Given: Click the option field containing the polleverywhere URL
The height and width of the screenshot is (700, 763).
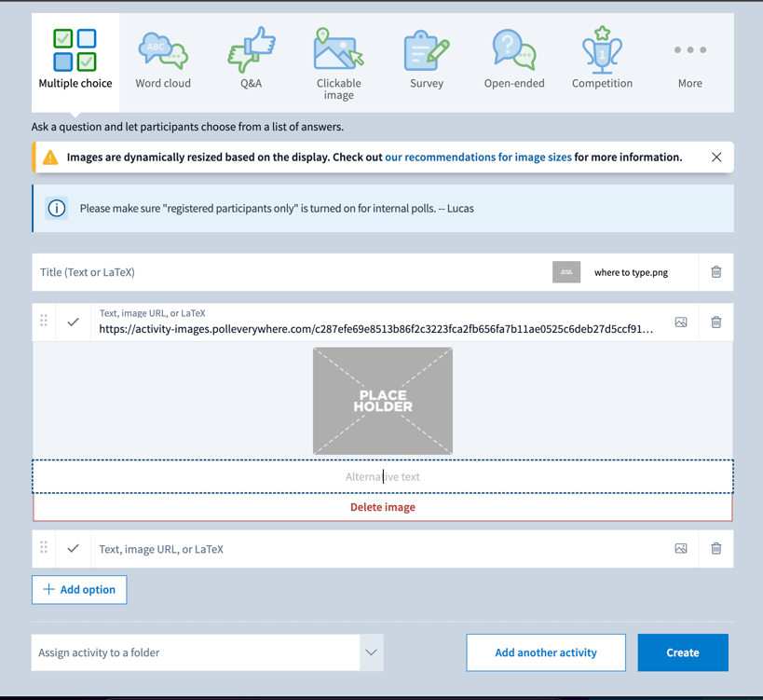Looking at the screenshot, I should [x=376, y=323].
